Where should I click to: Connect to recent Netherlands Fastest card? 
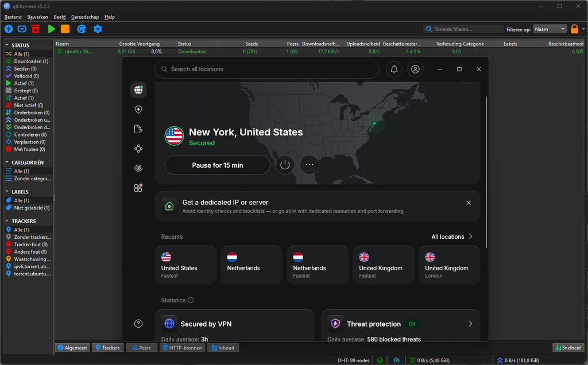(x=317, y=265)
